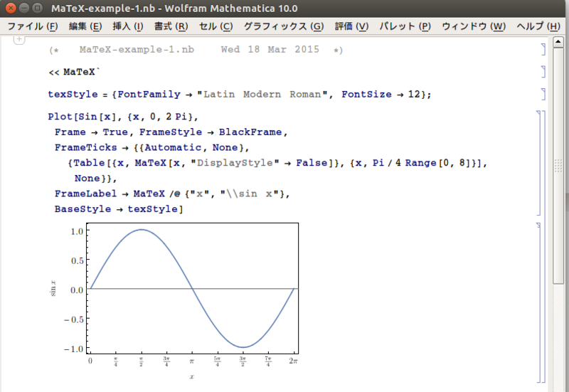The width and height of the screenshot is (569, 392).
Task: Click the << MaTeX` input line
Action: [x=74, y=72]
